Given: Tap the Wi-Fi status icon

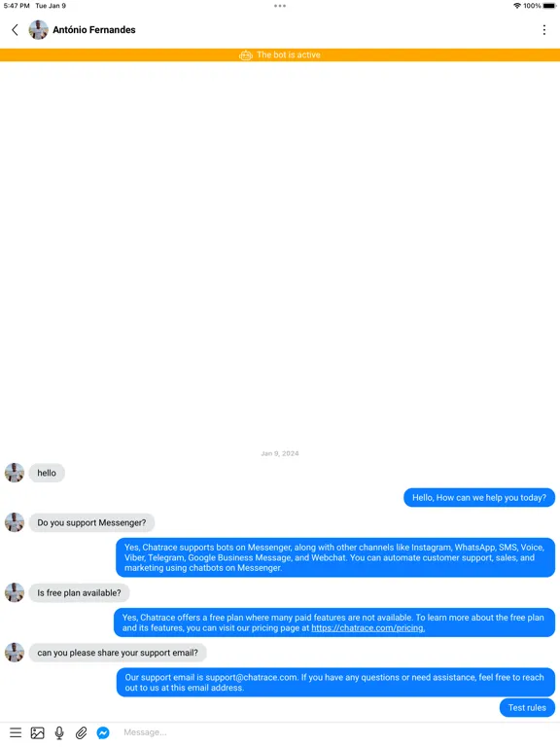Looking at the screenshot, I should coord(516,6).
